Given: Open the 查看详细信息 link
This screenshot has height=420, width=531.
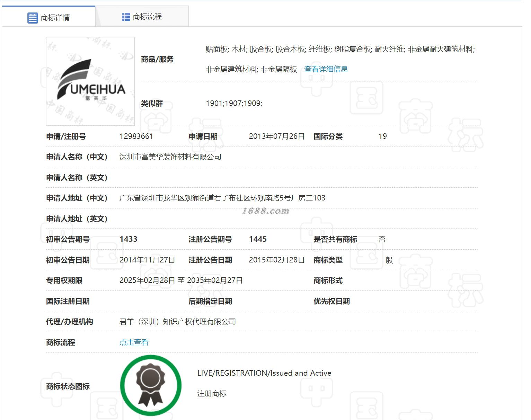Looking at the screenshot, I should click(326, 69).
